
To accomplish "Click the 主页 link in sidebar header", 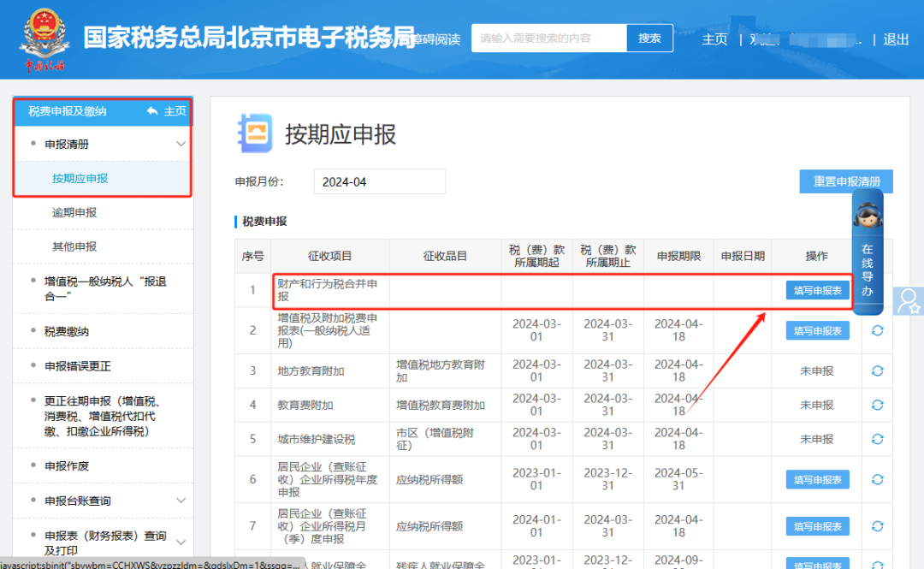I will tap(175, 111).
